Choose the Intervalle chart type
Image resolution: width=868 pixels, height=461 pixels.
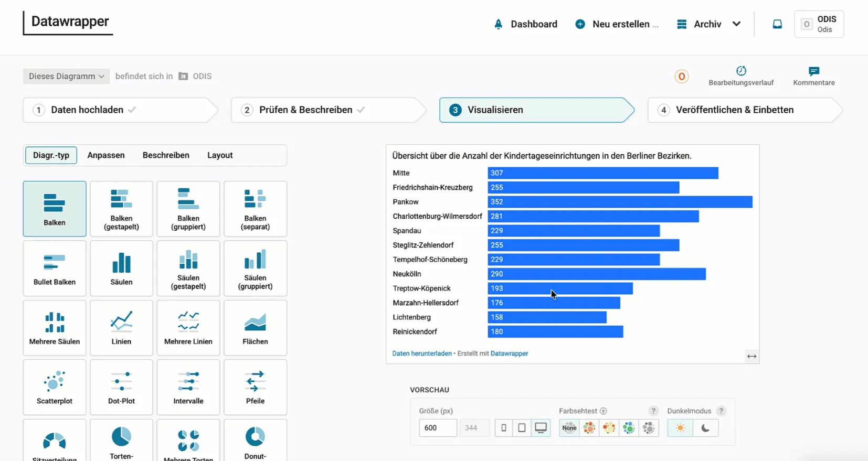[188, 387]
